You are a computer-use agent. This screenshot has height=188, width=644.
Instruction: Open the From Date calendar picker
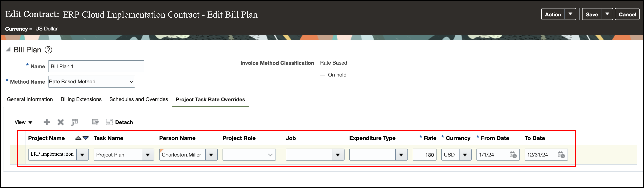click(x=513, y=155)
